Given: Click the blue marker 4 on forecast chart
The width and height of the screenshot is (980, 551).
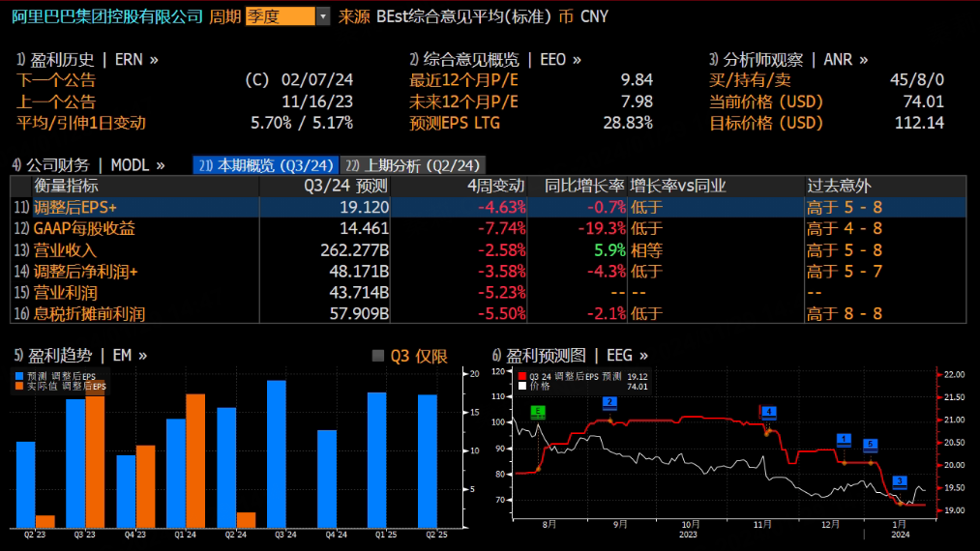Looking at the screenshot, I should point(769,413).
